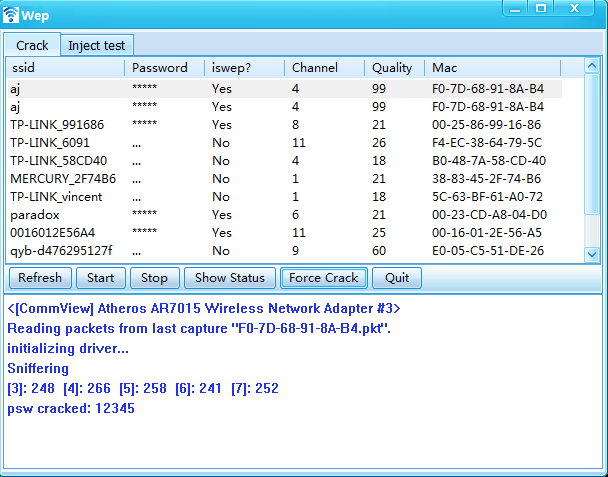Screen dimensions: 608x477
Task: Click the Start button
Action: pos(100,278)
